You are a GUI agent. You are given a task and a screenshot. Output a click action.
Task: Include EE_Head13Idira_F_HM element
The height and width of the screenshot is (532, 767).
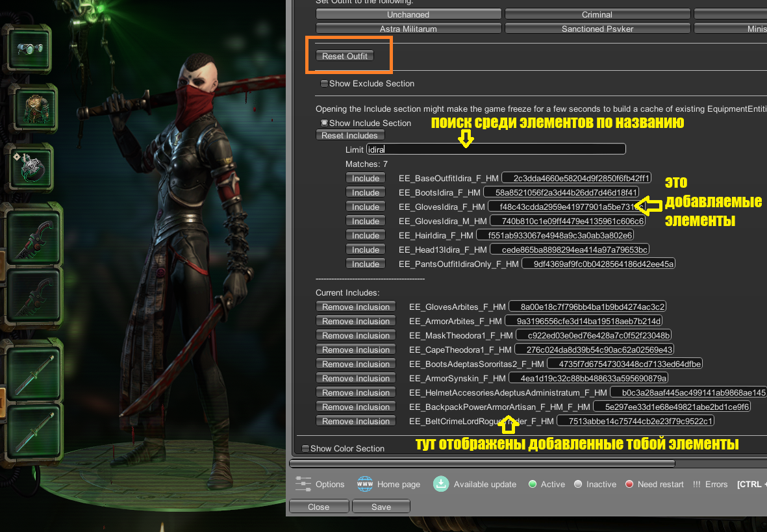366,249
